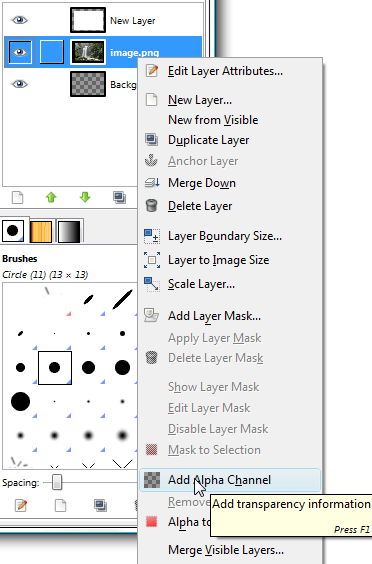Viewport: 372px width, 564px height.
Task: Click duplicate layer icon below layers list
Action: click(x=119, y=197)
